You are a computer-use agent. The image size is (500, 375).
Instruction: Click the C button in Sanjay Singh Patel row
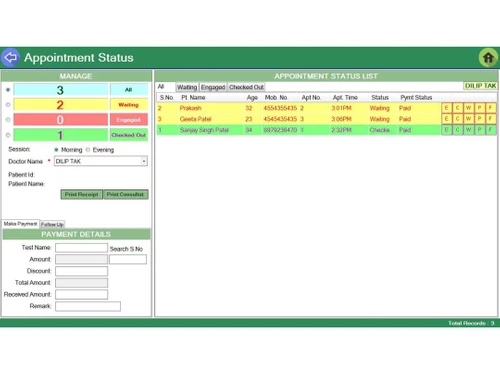point(457,130)
